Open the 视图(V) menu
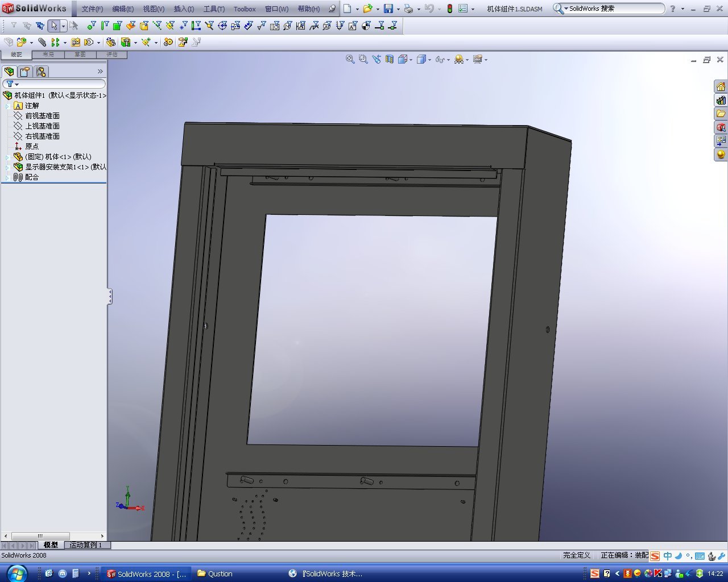728x582 pixels. point(154,9)
